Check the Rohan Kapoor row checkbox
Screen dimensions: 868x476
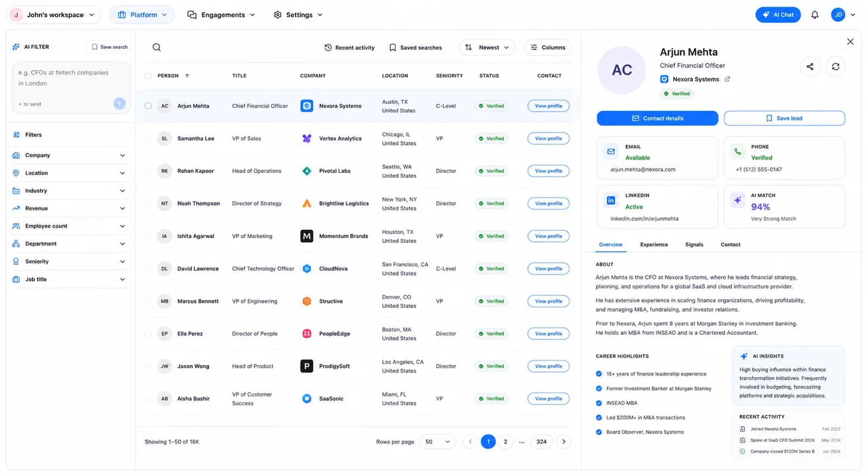(148, 171)
